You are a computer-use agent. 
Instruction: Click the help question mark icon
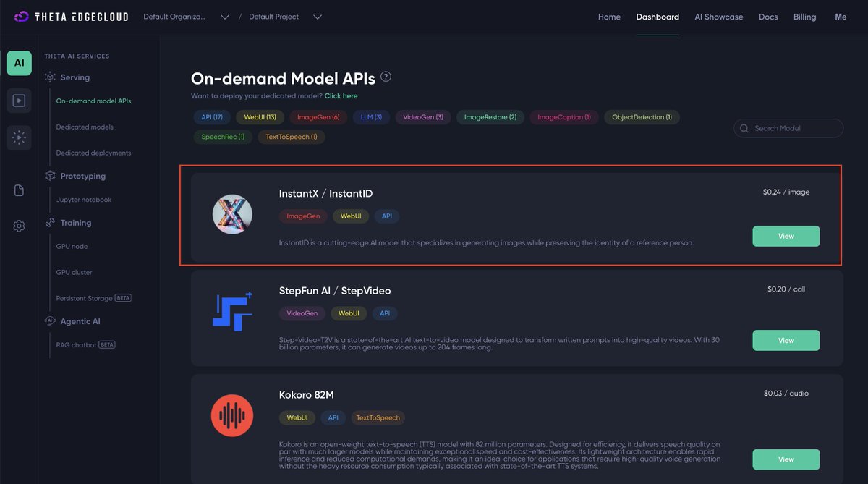point(386,77)
